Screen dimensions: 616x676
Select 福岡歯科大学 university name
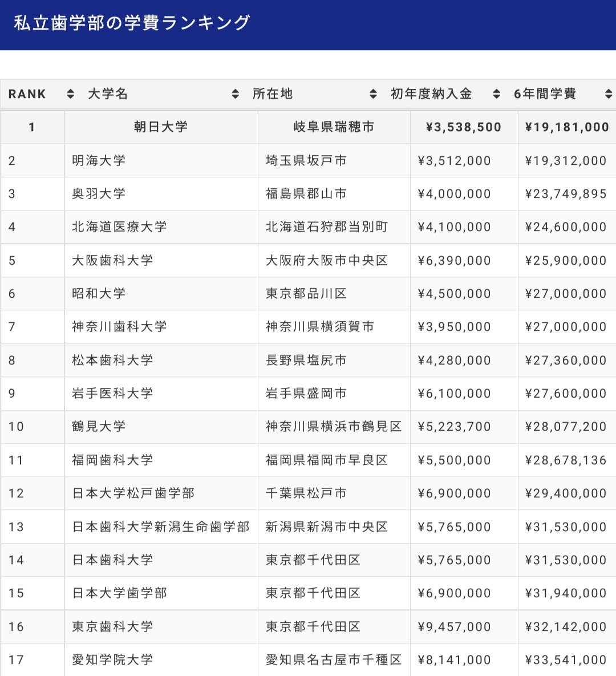coord(112,460)
